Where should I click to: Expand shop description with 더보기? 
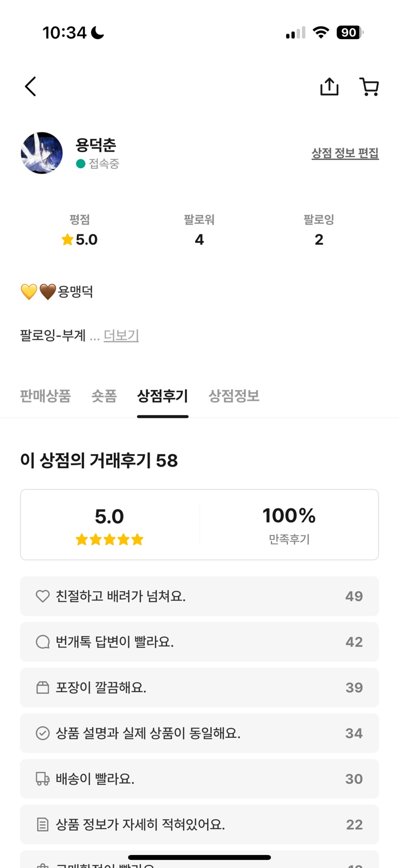click(121, 336)
